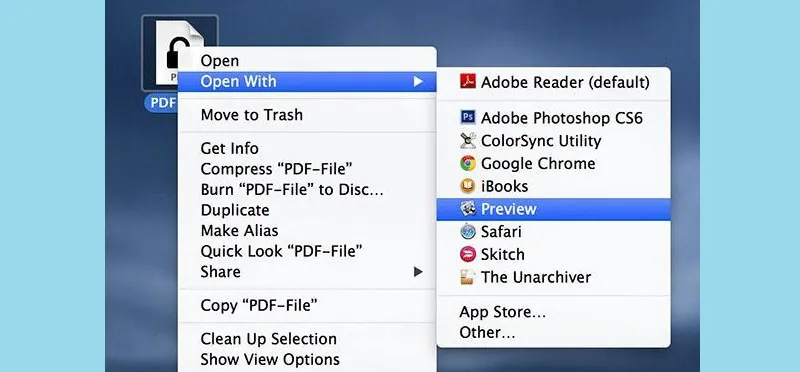The height and width of the screenshot is (372, 800).
Task: Open with iBooks
Action: pos(554,186)
